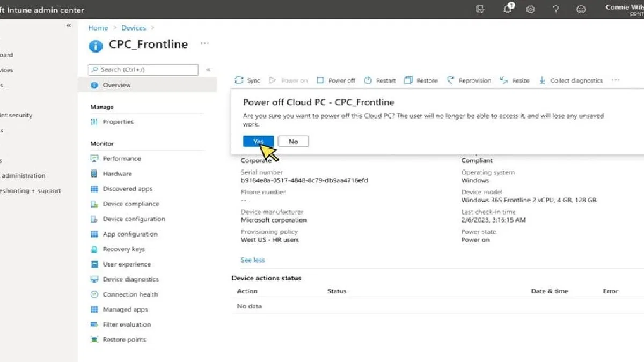This screenshot has height=362, width=644.
Task: Click the provisioning policy "West US - HR users"
Action: point(270,240)
